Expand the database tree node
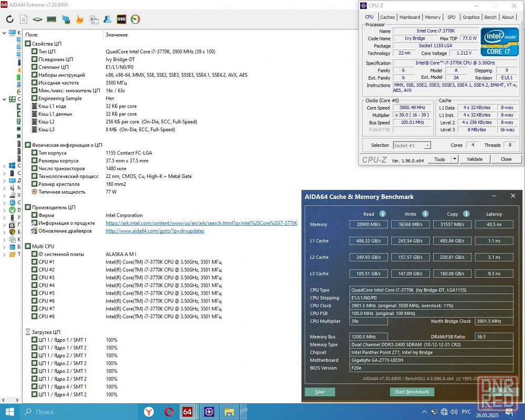The image size is (525, 420). 4,247
